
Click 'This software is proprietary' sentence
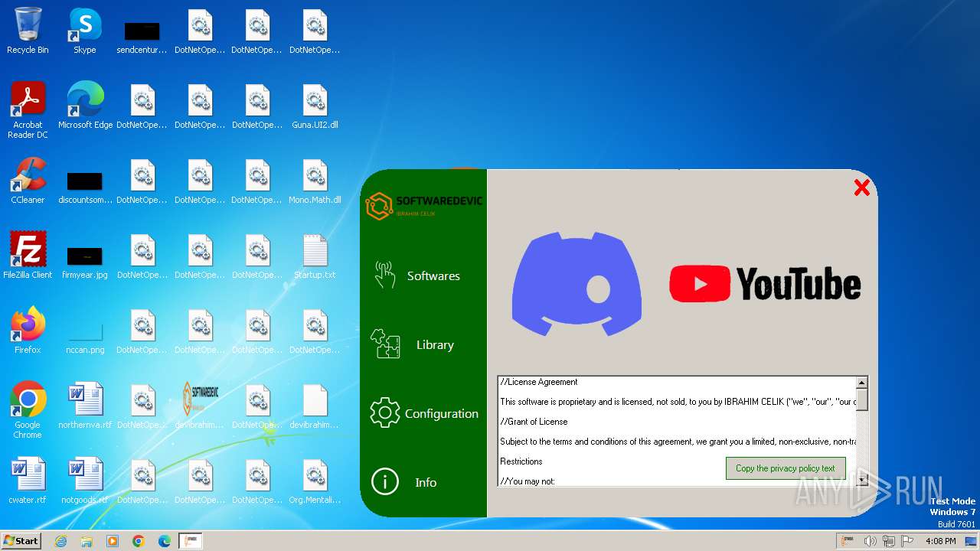(678, 402)
